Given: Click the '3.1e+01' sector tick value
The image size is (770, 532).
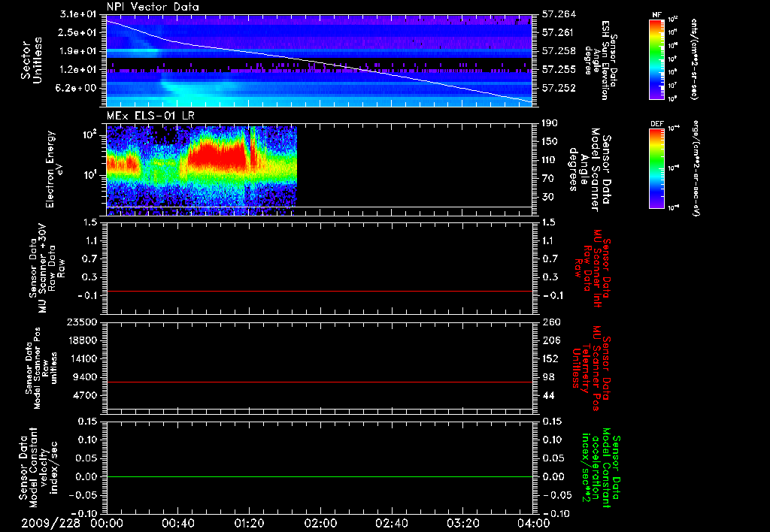Looking at the screenshot, I should coord(78,14).
